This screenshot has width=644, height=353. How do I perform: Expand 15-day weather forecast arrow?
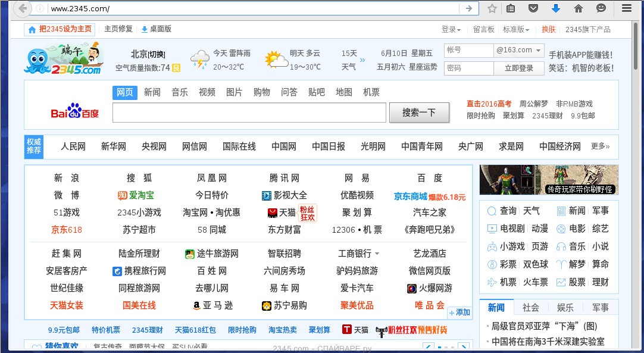(362, 60)
